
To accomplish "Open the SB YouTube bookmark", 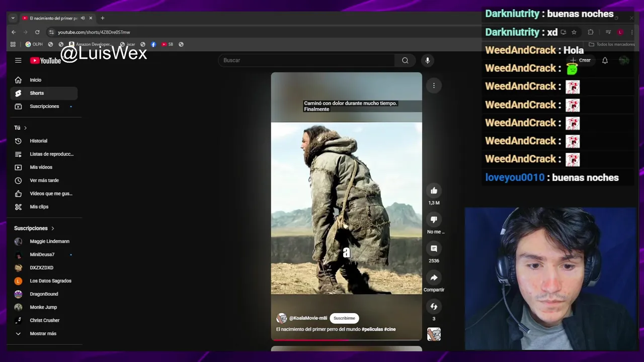I will coord(168,44).
